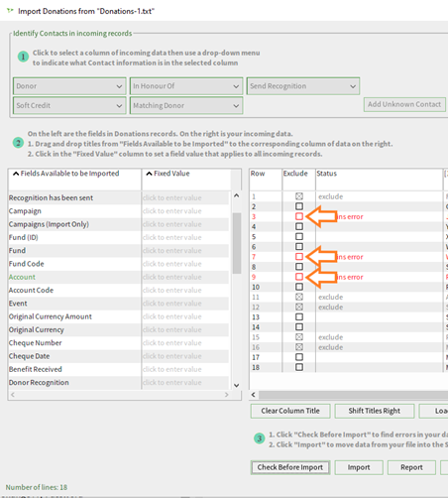
Task: Check the red exclude box for row 7
Action: (x=299, y=257)
